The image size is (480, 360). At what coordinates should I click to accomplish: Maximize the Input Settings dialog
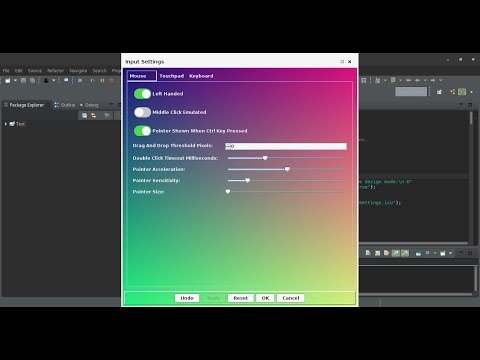tap(342, 62)
